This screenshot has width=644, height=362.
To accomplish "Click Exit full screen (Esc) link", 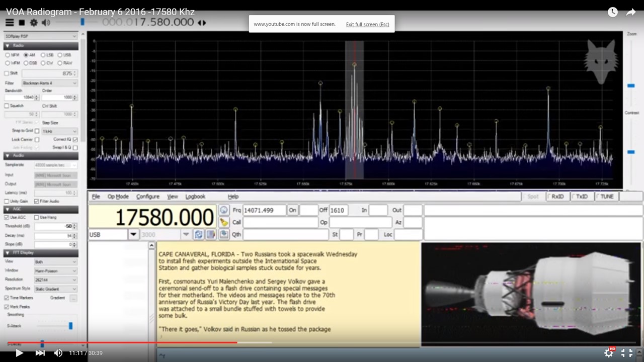I will pyautogui.click(x=367, y=24).
